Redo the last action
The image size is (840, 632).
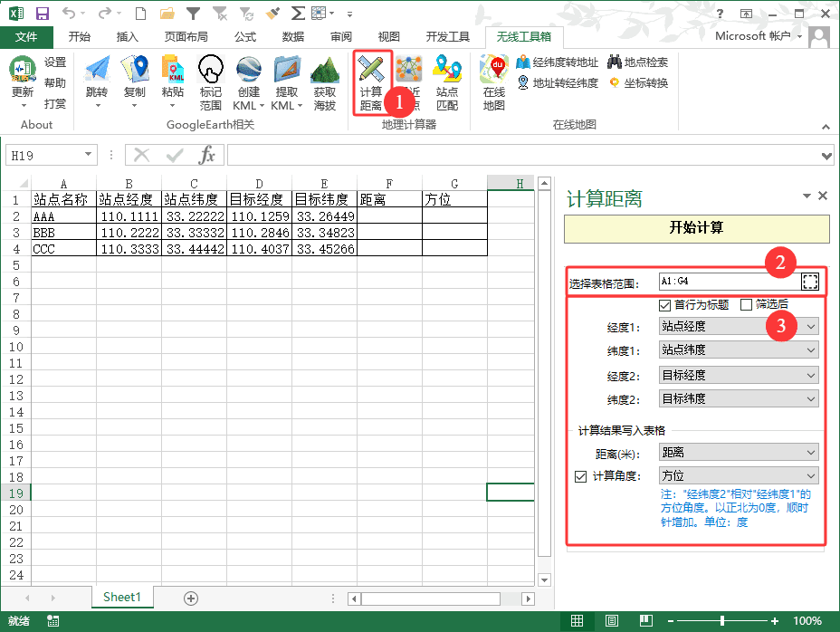pyautogui.click(x=105, y=13)
